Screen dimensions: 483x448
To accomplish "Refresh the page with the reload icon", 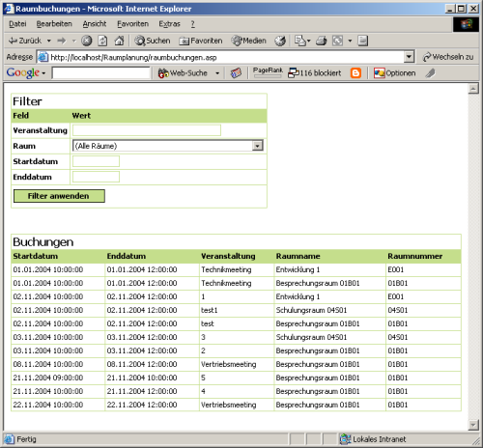I will click(102, 41).
